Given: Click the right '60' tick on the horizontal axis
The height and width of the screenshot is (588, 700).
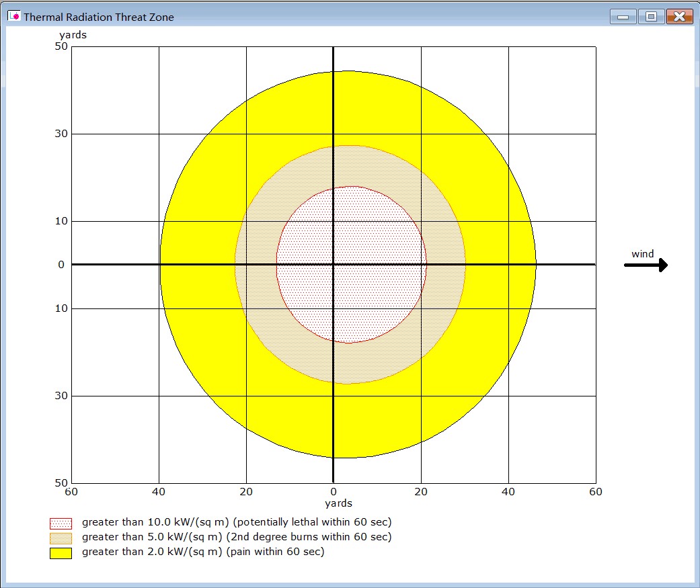Looking at the screenshot, I should click(x=596, y=492).
